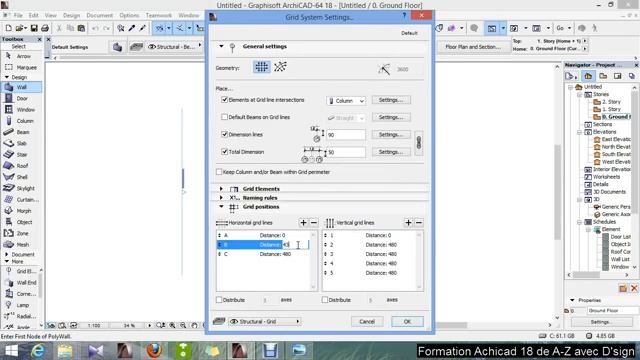Toggle the Total Dimension checkbox
The height and width of the screenshot is (360, 640).
[224, 152]
